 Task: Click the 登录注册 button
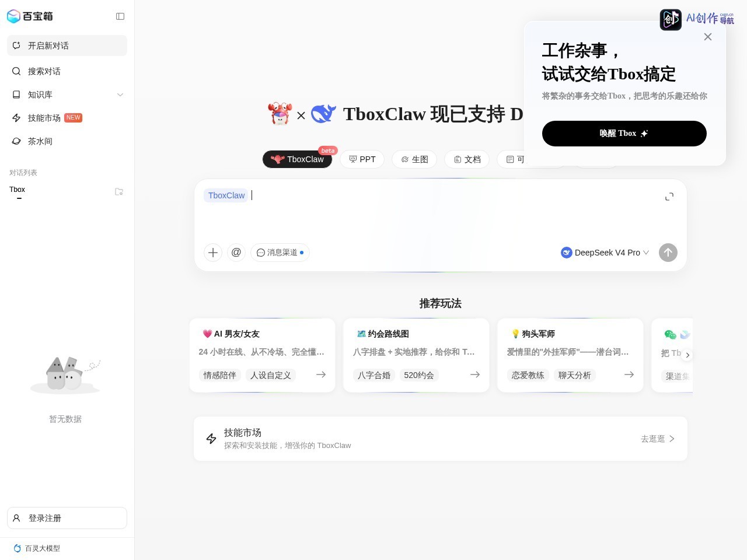click(67, 518)
